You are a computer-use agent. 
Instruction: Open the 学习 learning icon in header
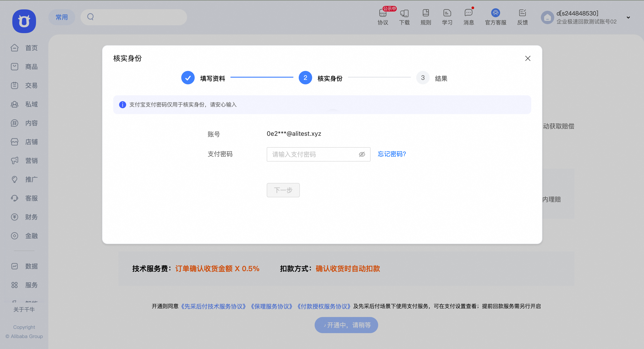pos(447,17)
